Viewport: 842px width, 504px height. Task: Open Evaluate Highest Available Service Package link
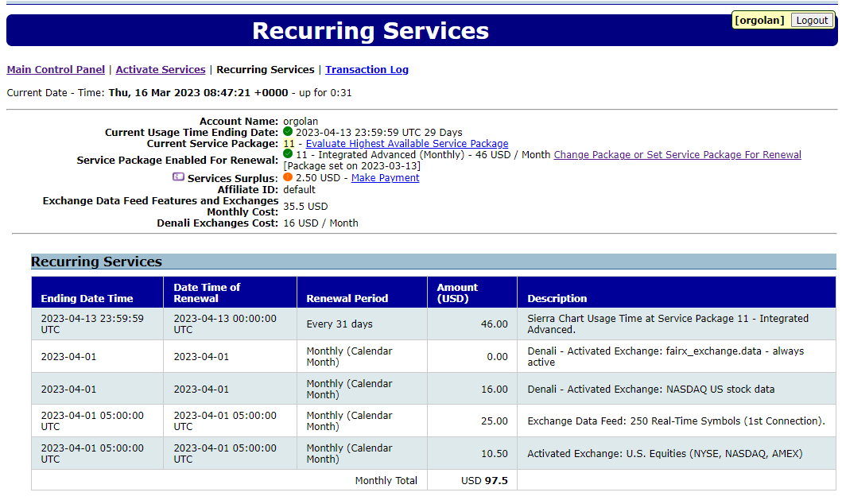tap(407, 143)
